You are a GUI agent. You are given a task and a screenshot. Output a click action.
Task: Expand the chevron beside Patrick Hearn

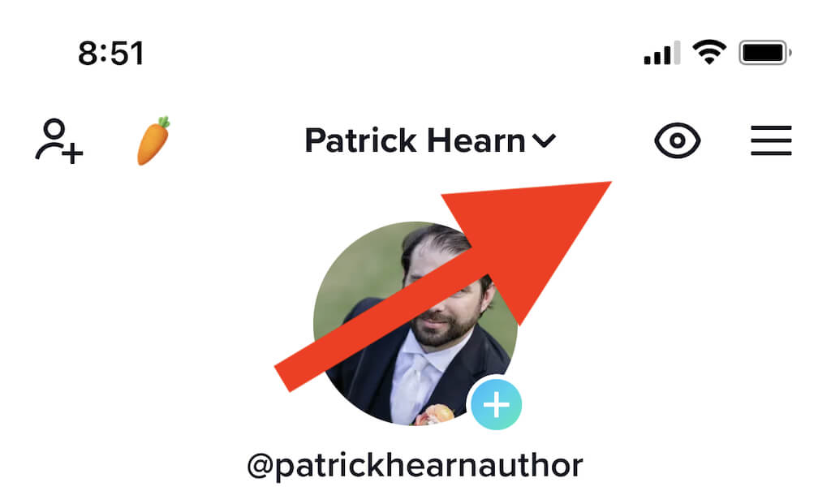click(x=544, y=140)
